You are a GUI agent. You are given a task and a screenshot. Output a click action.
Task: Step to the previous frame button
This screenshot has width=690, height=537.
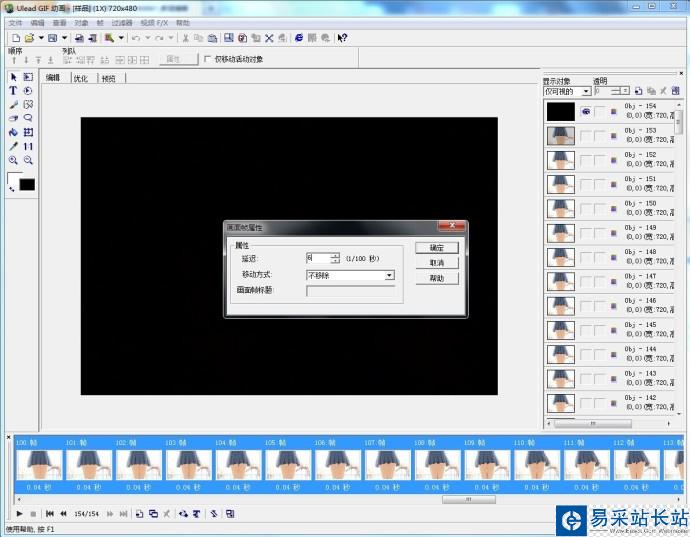click(64, 514)
